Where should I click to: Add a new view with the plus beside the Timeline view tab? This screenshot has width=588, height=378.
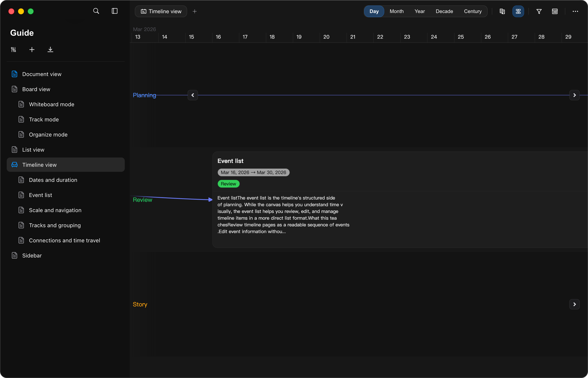pos(195,11)
